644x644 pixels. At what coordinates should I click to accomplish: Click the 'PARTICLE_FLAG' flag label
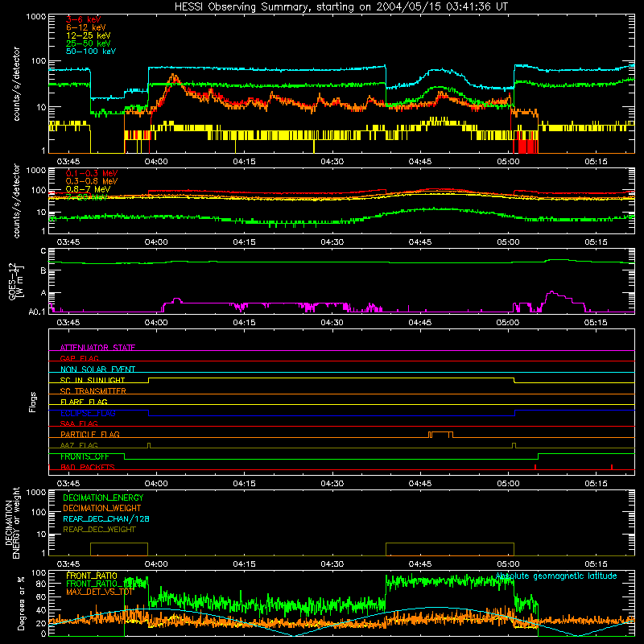click(x=90, y=435)
